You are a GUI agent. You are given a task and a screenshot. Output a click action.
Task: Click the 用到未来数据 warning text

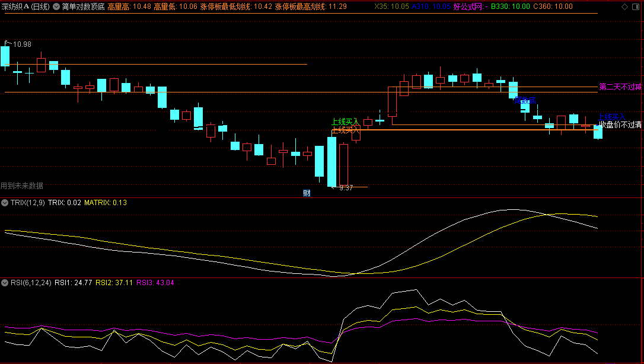point(22,186)
